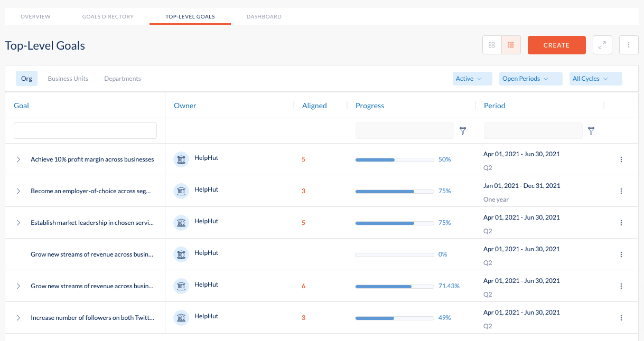Screen dimensions: 644x341
Task: Open the Goals Directory tab
Action: coord(108,16)
